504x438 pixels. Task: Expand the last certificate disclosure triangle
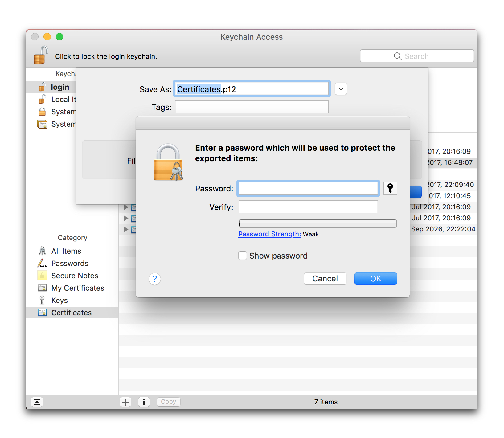126,229
